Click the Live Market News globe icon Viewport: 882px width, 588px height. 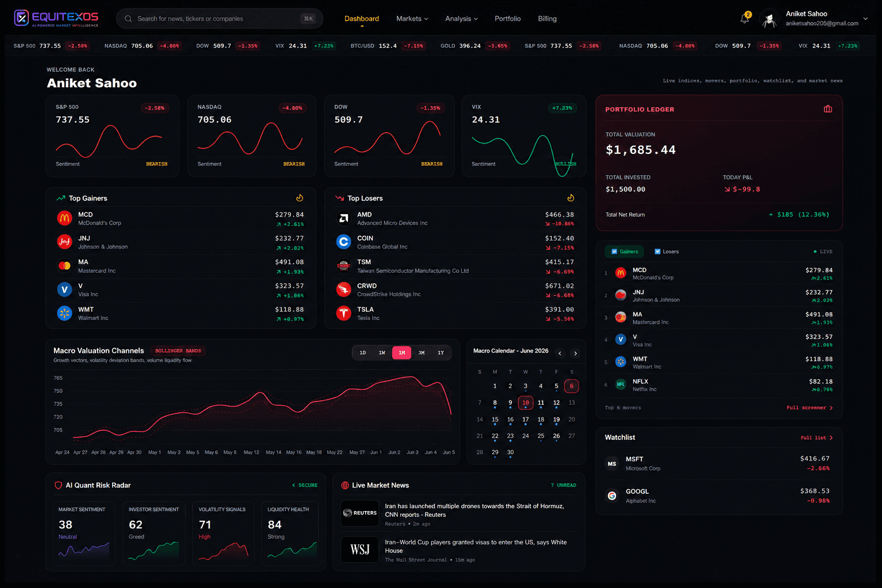345,485
